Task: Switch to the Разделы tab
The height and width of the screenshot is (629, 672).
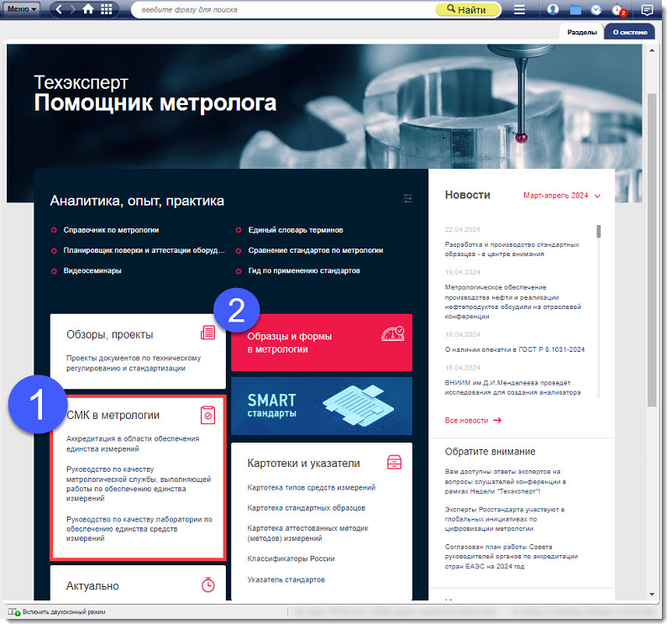Action: (x=581, y=32)
